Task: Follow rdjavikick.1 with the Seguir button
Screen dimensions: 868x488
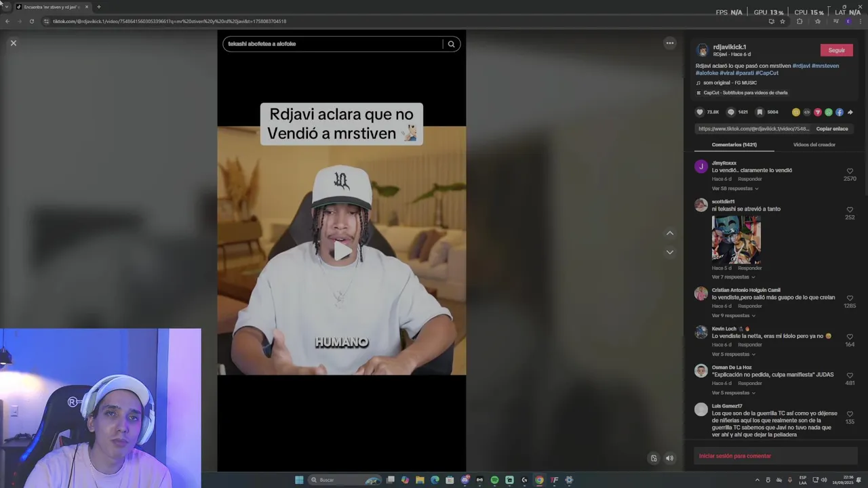Action: 836,50
